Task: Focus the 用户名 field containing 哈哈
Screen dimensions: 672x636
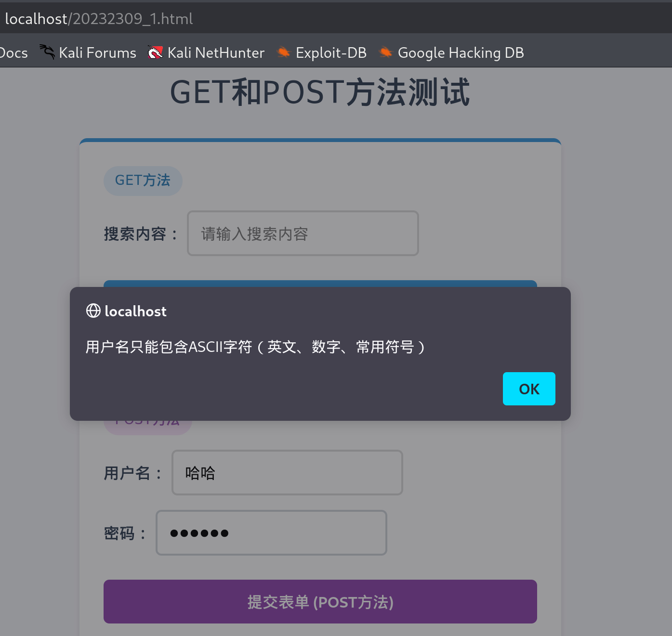Action: pyautogui.click(x=287, y=473)
